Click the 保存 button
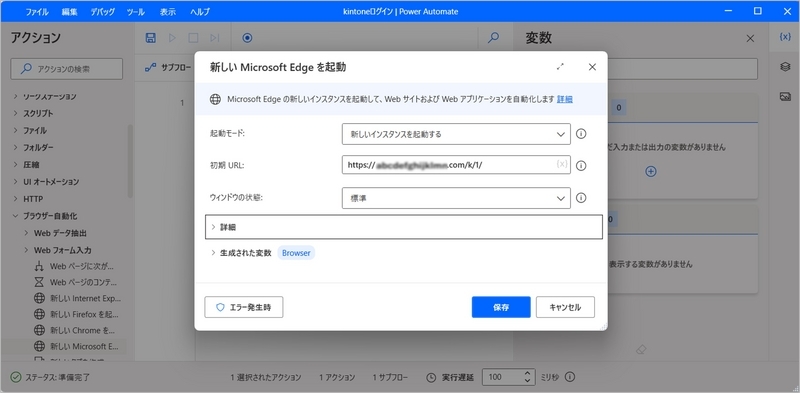 coord(501,307)
